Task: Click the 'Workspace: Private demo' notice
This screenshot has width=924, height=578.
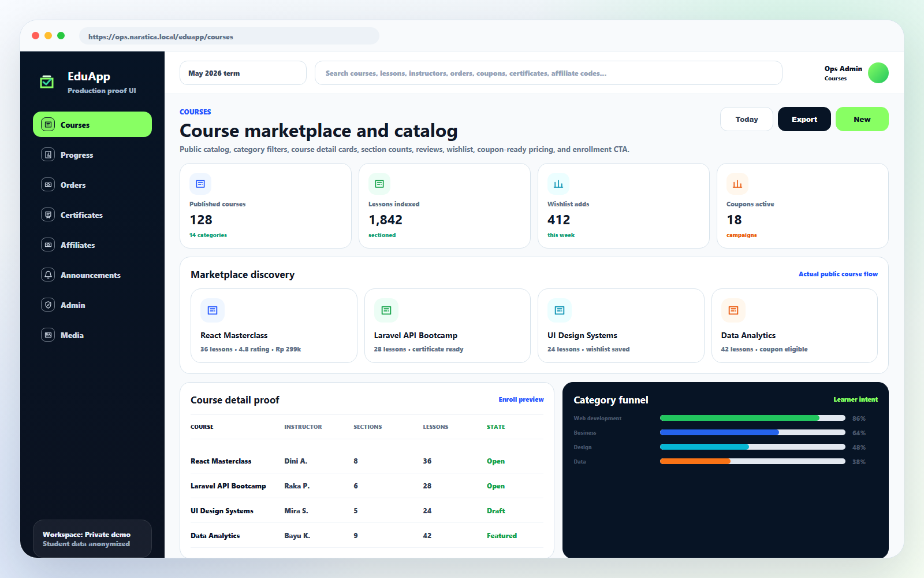Action: [92, 539]
